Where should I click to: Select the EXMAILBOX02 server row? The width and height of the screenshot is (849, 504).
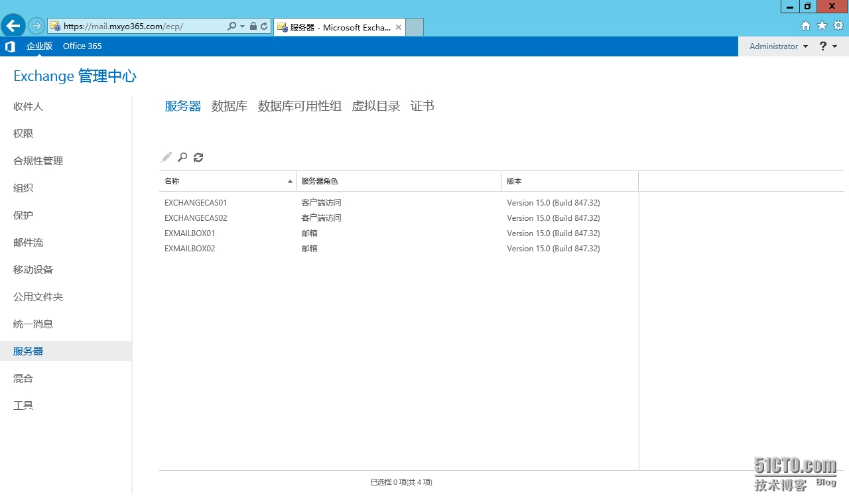click(190, 249)
